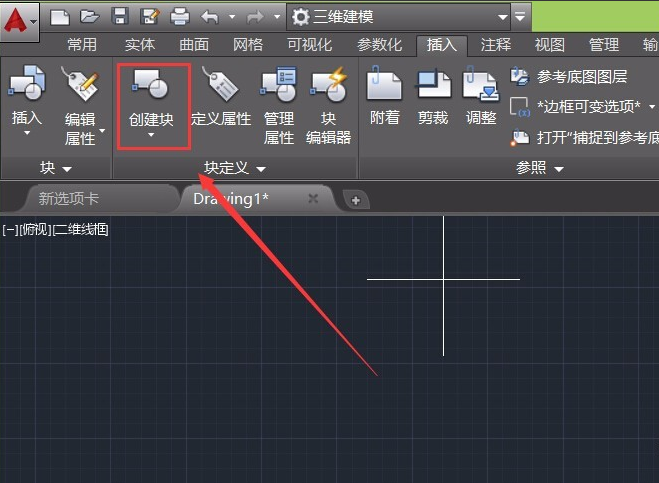Click the [俯视] viewport view control
The image size is (659, 483).
pos(36,229)
